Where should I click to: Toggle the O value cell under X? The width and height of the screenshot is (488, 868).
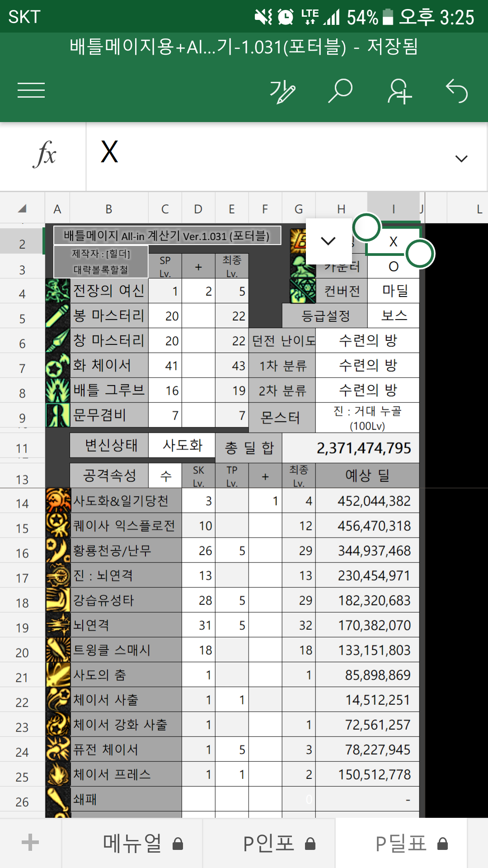pyautogui.click(x=393, y=267)
